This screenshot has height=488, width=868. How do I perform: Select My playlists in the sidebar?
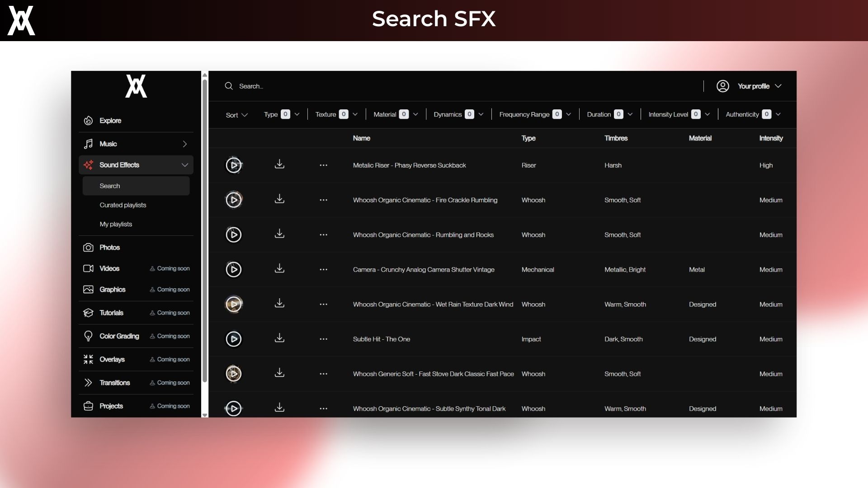coord(116,224)
